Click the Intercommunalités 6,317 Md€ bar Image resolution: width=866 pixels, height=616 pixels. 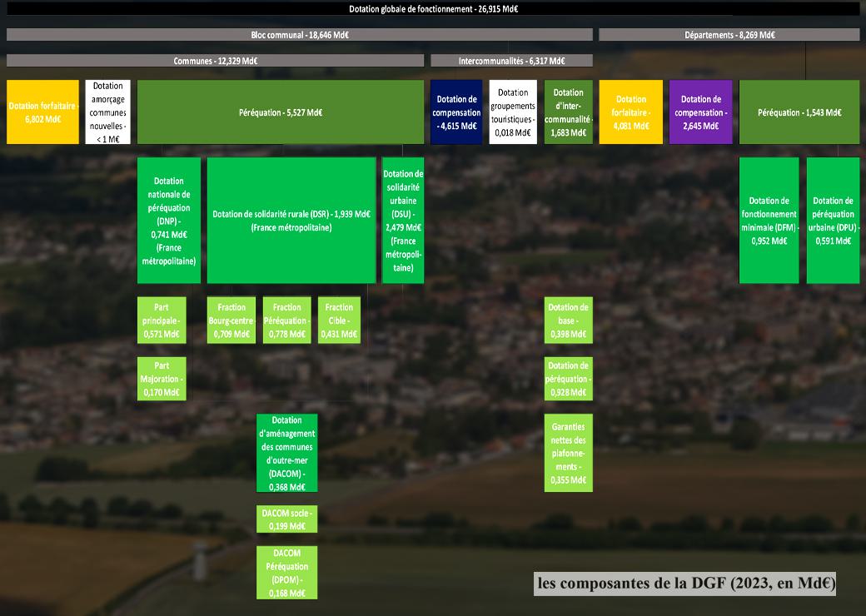(x=511, y=61)
